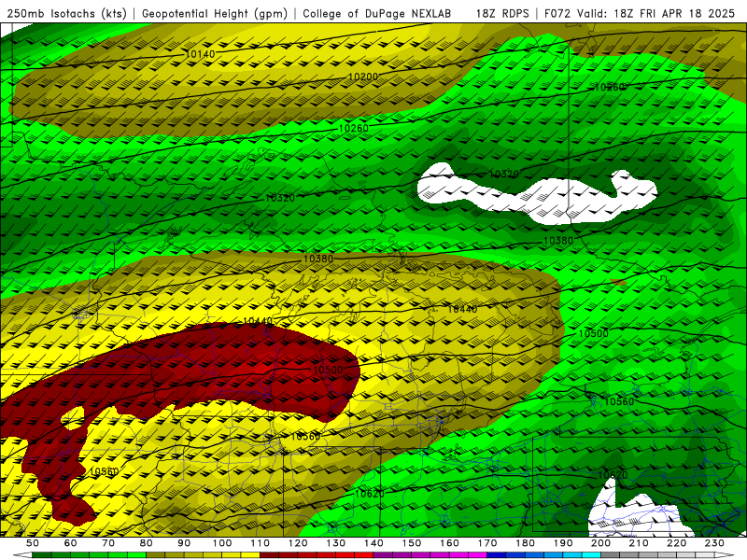Click the 'Geopotential Height (gpm)' header text
This screenshot has height=560, width=747.
215,13
